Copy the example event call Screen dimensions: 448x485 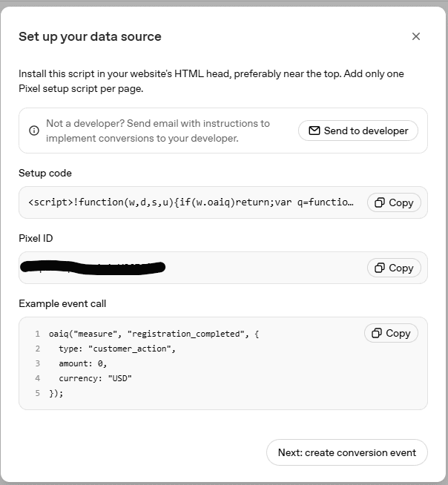[x=391, y=333]
